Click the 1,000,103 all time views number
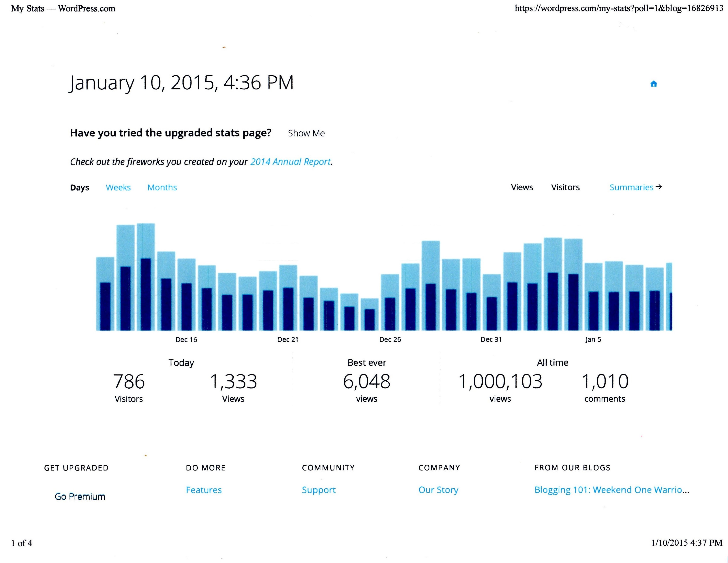The image size is (728, 563). pos(500,382)
